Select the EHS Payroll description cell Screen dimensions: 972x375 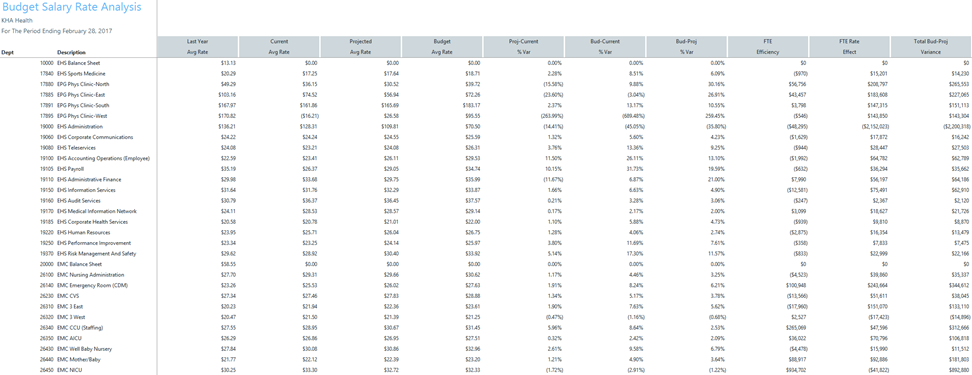tap(71, 169)
